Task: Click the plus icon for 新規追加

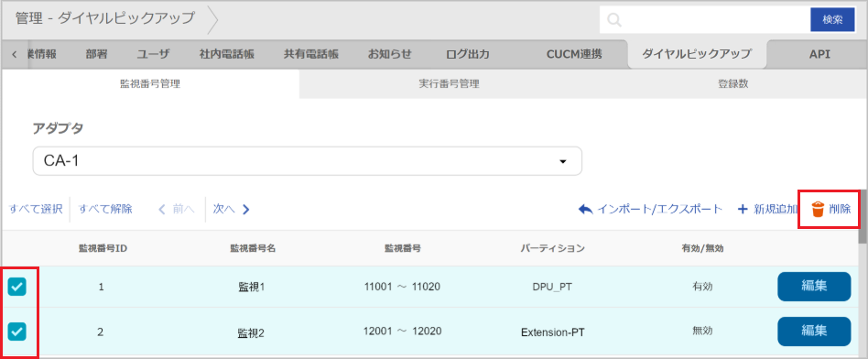Action: click(x=743, y=209)
